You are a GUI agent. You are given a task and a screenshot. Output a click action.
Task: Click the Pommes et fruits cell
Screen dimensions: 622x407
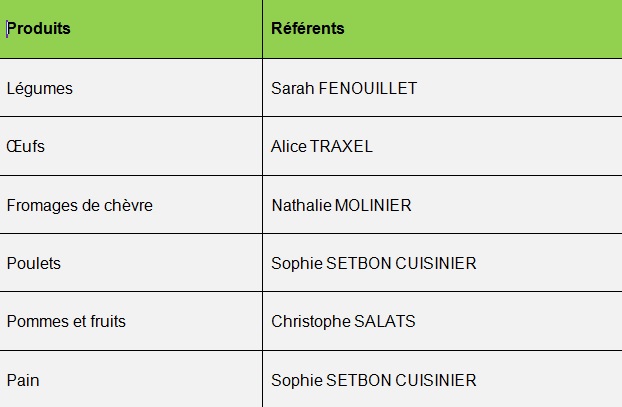click(131, 321)
